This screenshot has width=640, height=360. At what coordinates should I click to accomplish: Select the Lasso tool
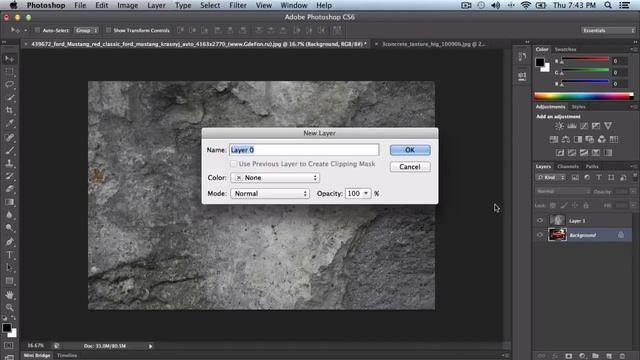point(9,84)
